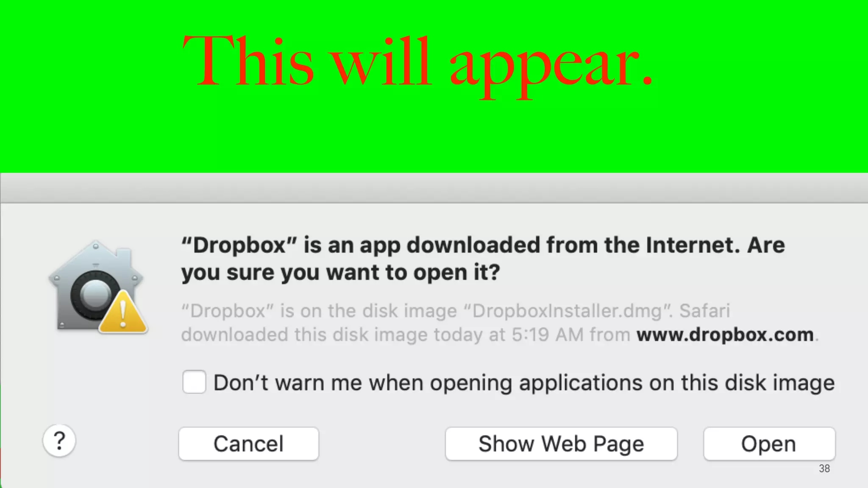Enable the Don't warn me checkbox
868x488 pixels.
194,382
